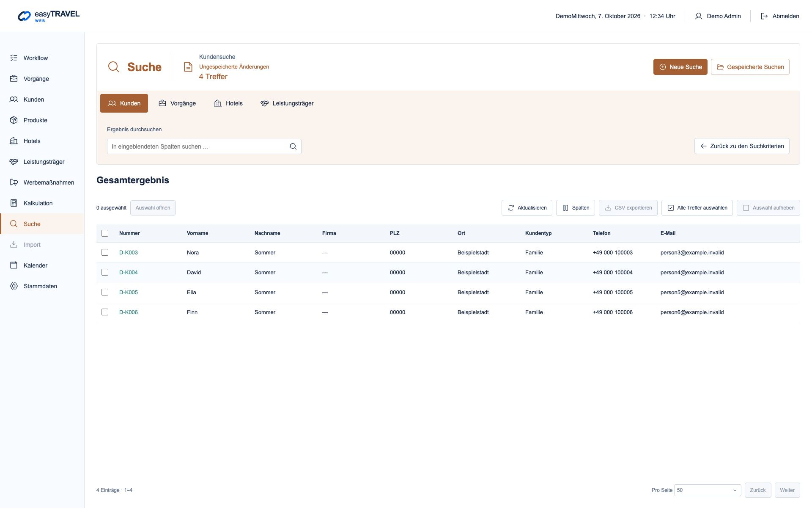
Task: Open Werbemaßnahmen megaphone icon
Action: (14, 182)
